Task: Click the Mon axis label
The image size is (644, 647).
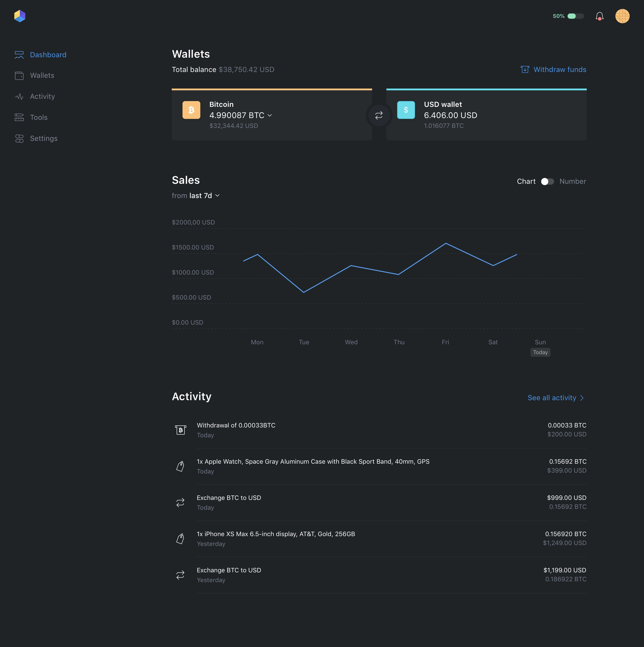Action: [257, 342]
